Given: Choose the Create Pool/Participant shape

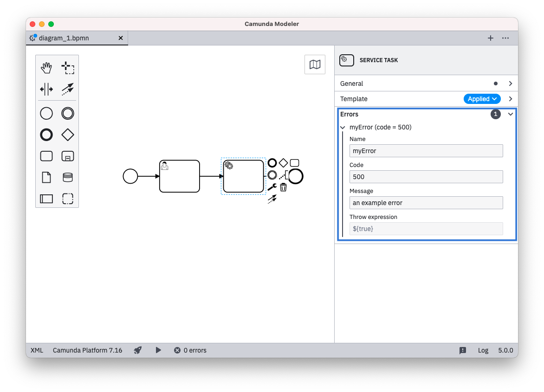Looking at the screenshot, I should (x=46, y=199).
